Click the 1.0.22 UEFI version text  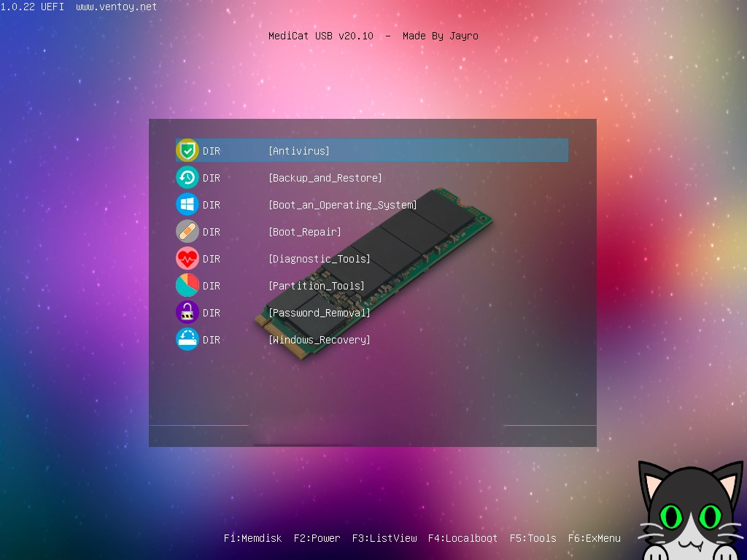tap(32, 7)
